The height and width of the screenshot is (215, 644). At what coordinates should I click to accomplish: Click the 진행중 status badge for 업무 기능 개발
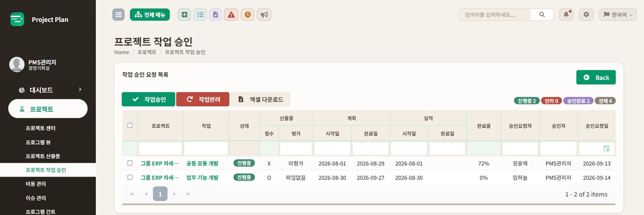click(x=244, y=177)
